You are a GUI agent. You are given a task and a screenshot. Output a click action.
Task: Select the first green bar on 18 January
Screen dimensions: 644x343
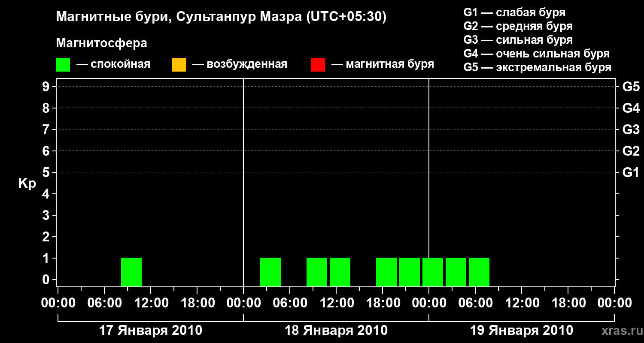[270, 272]
